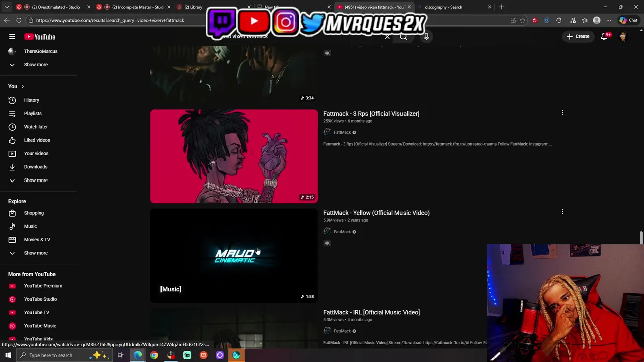Open the 3 Rps visualizer thumbnail
Image resolution: width=644 pixels, height=362 pixels.
click(x=234, y=156)
